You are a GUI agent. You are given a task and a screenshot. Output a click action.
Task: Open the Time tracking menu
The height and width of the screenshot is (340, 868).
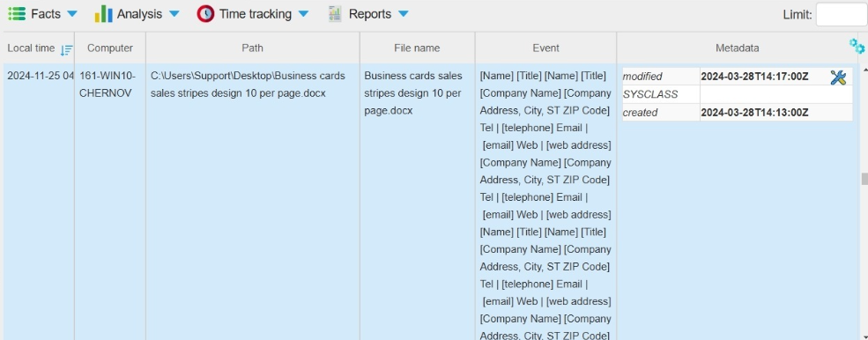click(x=256, y=14)
